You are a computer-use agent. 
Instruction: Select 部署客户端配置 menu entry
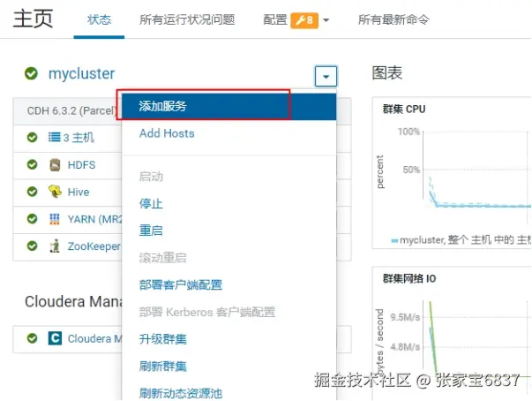pyautogui.click(x=181, y=284)
